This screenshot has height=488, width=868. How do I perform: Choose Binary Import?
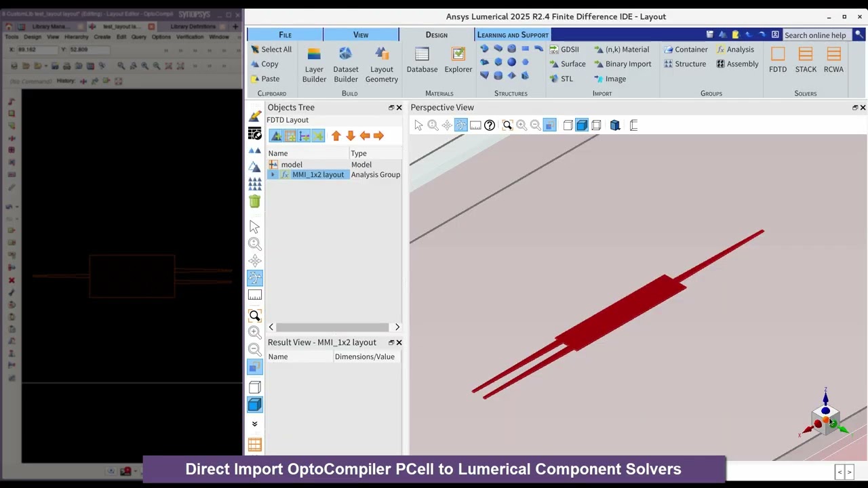pyautogui.click(x=623, y=64)
